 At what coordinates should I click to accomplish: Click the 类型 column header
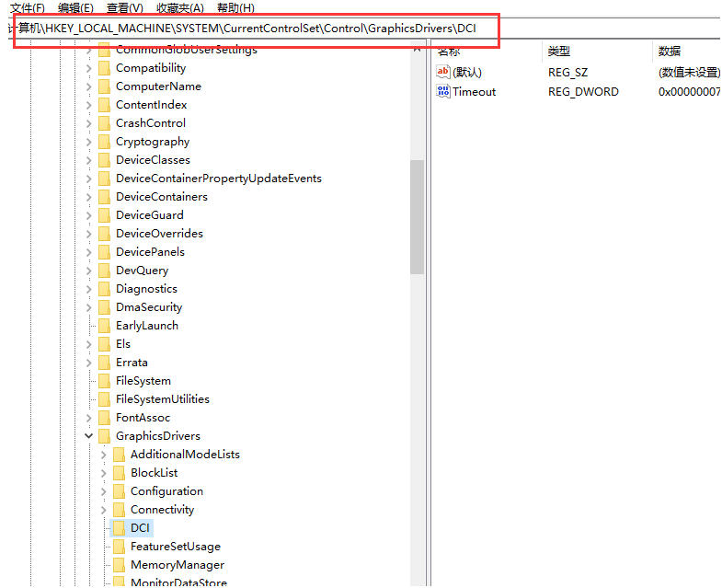[559, 51]
